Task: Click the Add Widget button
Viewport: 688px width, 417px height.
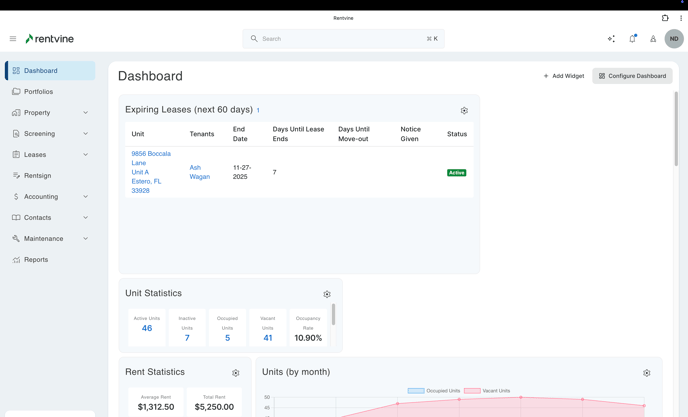Action: (x=564, y=76)
